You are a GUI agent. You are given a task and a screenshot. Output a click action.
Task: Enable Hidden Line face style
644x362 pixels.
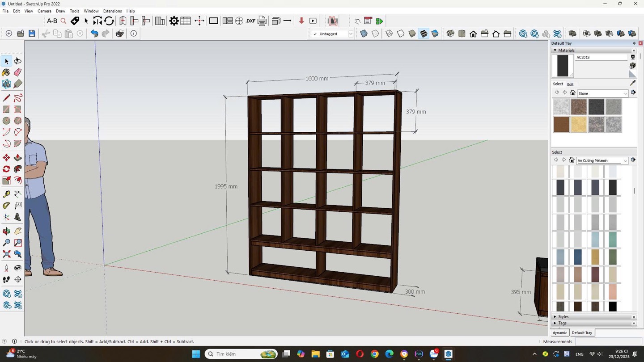pos(401,34)
